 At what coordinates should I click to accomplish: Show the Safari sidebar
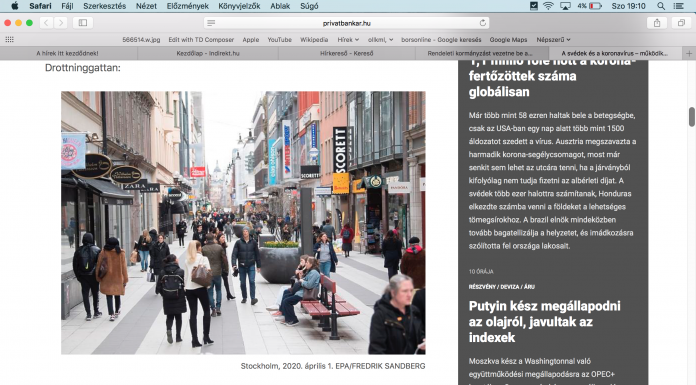(x=83, y=23)
